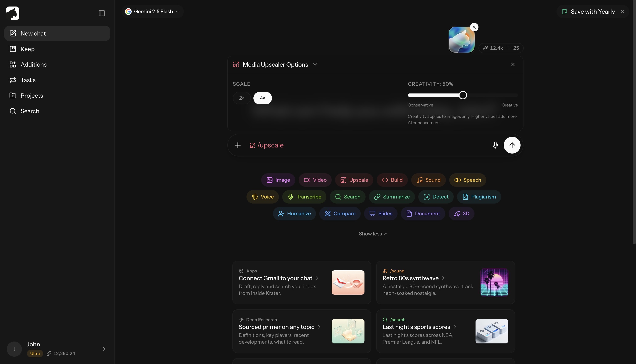Screen dimensions: 636x364
Task: Open Projects in the sidebar
Action: click(x=57, y=96)
